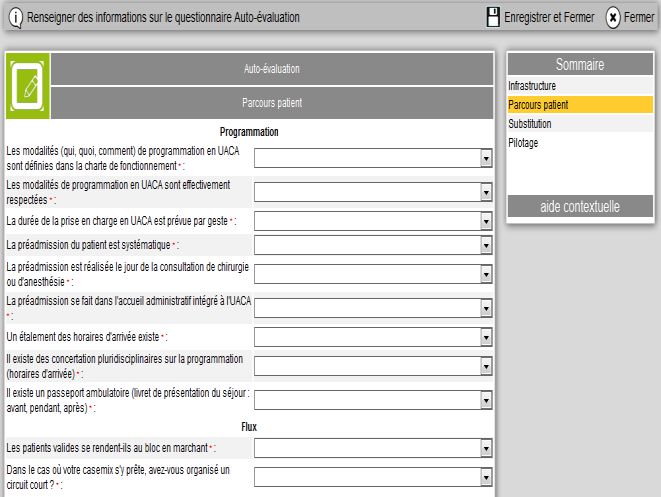Open the passeport ambulatoire dropdown

coord(486,400)
